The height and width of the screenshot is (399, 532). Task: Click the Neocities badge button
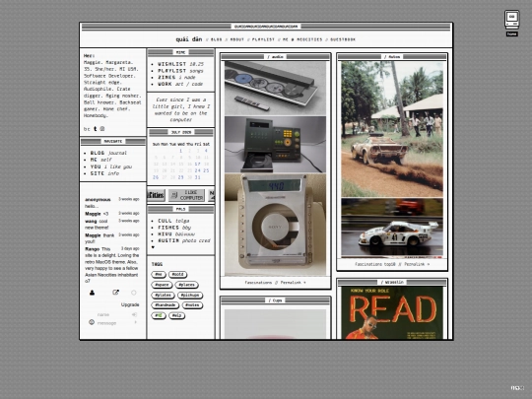156,195
